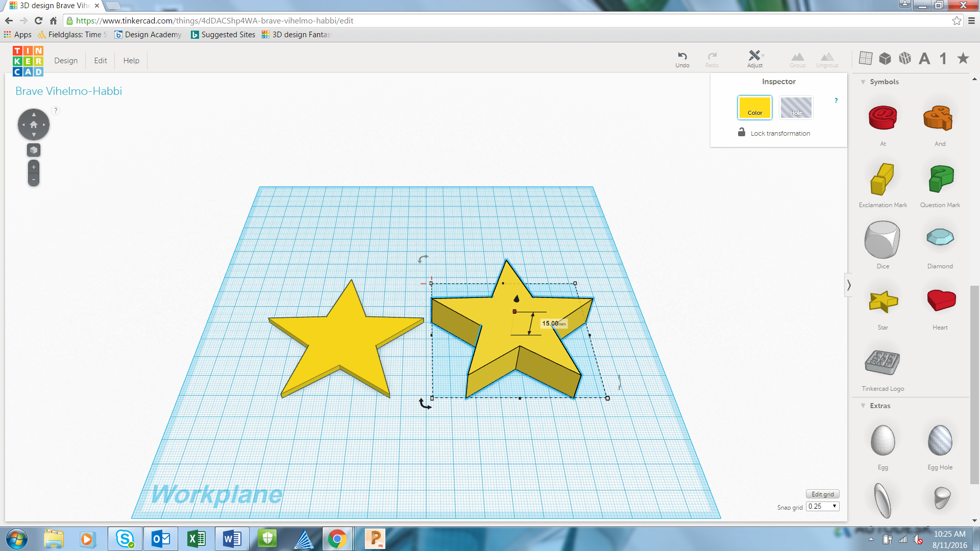Pick the Dice shape
This screenshot has width=980, height=551.
(883, 240)
